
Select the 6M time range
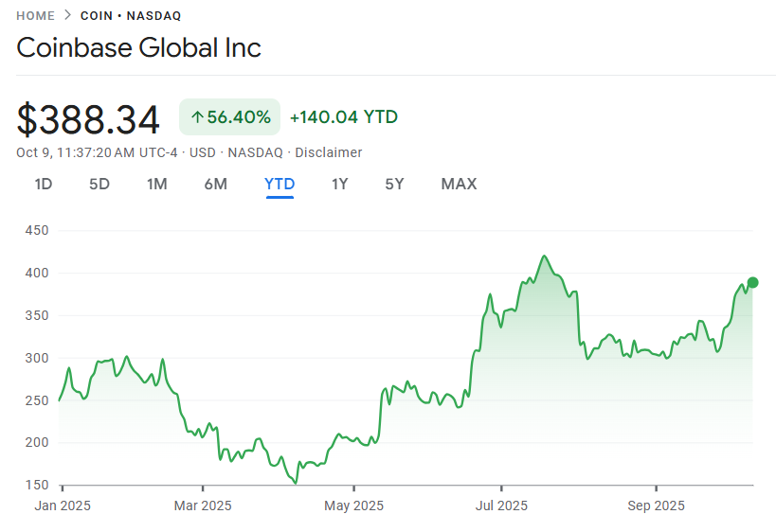click(x=215, y=184)
